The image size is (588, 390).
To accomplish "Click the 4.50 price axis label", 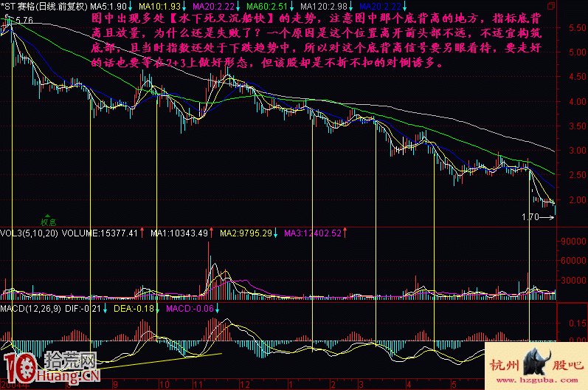I will pyautogui.click(x=577, y=77).
